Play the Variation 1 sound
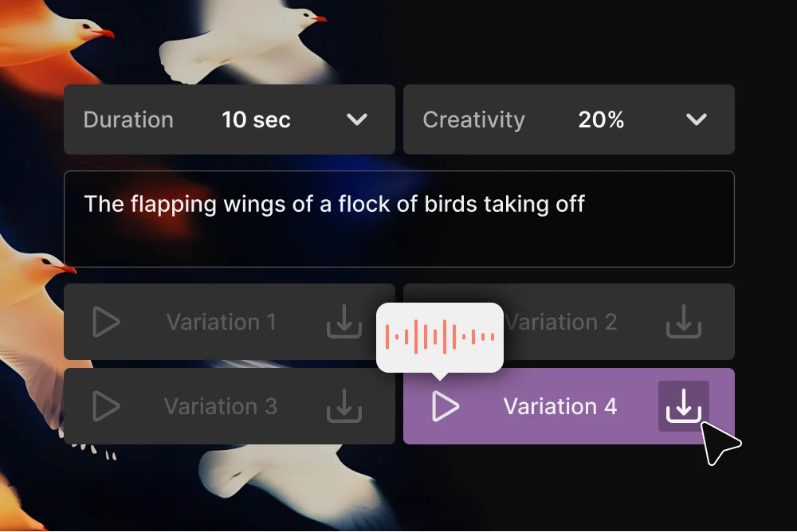797x532 pixels. tap(104, 322)
